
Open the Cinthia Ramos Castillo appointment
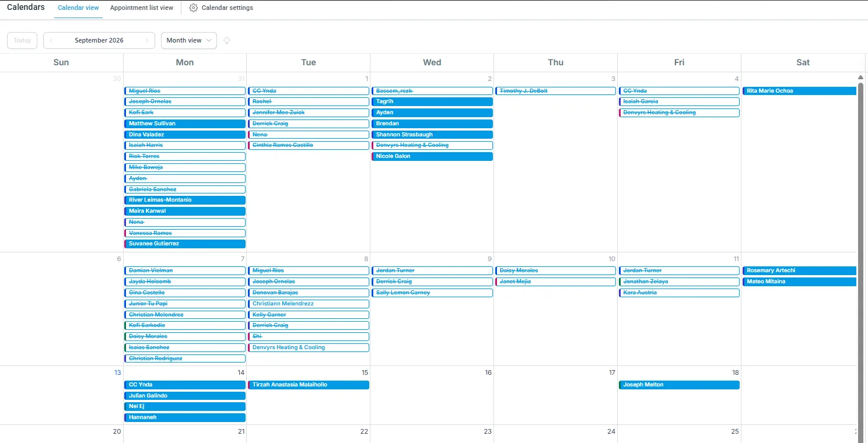click(309, 145)
